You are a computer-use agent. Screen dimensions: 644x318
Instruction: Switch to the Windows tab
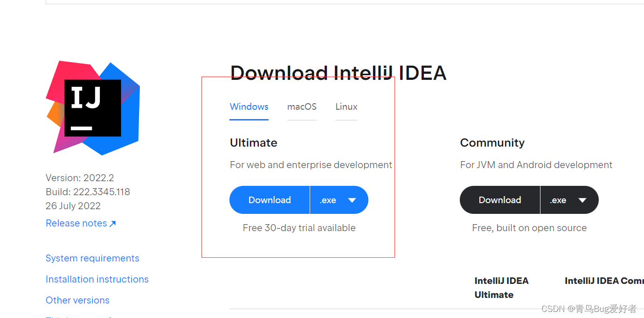[x=249, y=106]
